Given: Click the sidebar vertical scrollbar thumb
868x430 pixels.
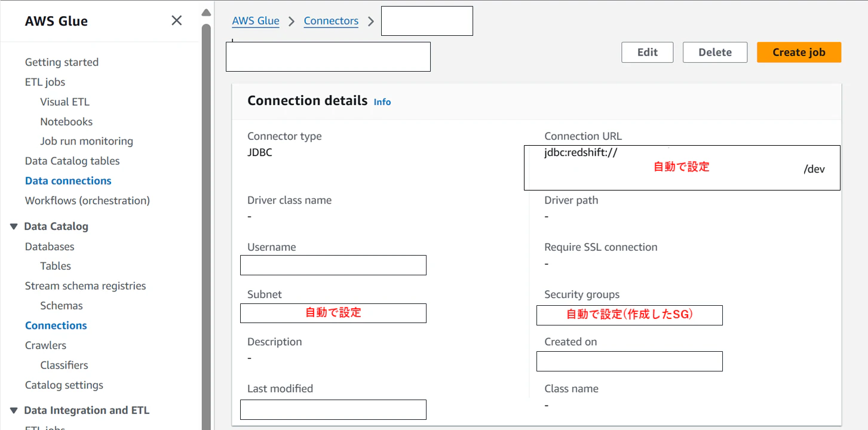Looking at the screenshot, I should coord(206,227).
